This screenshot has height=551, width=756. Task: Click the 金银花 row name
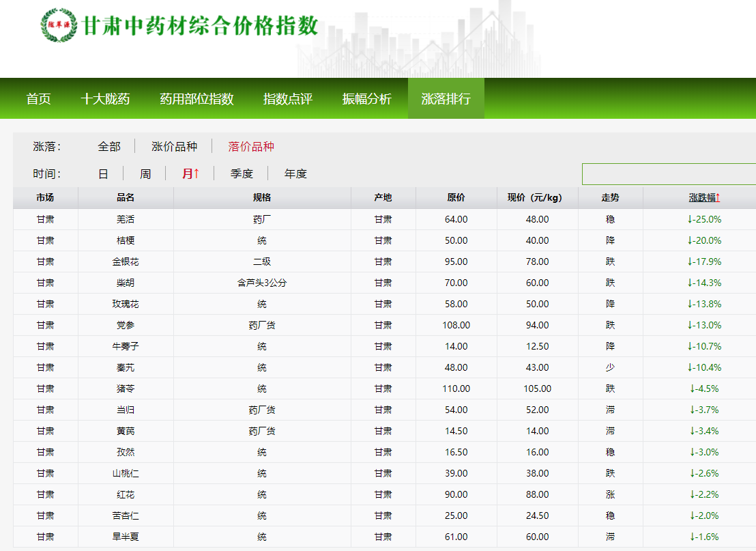tap(126, 262)
